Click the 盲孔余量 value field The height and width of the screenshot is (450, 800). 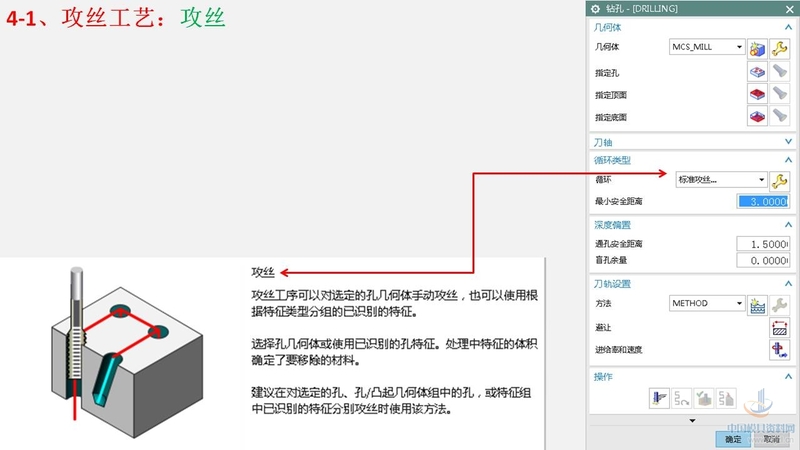[x=763, y=260]
